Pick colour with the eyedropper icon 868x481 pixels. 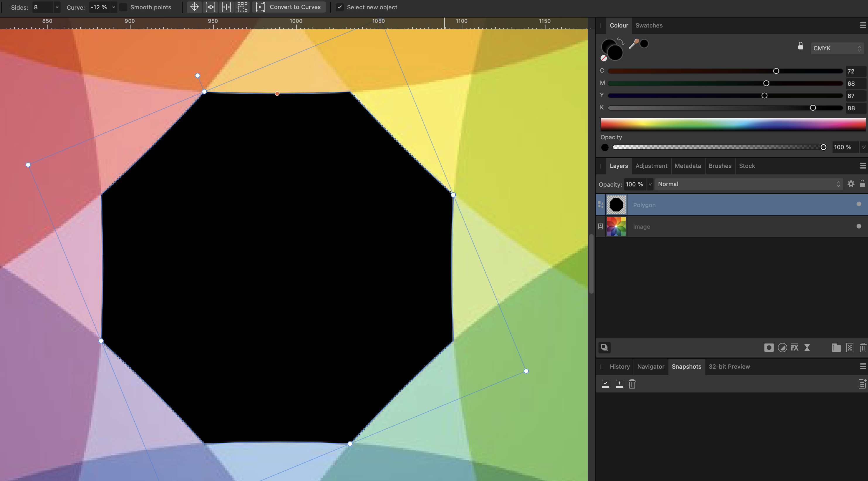point(634,44)
